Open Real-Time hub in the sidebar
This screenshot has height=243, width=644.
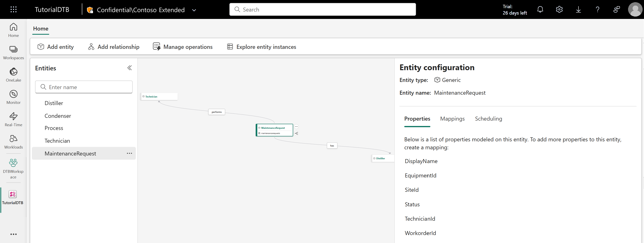click(14, 120)
